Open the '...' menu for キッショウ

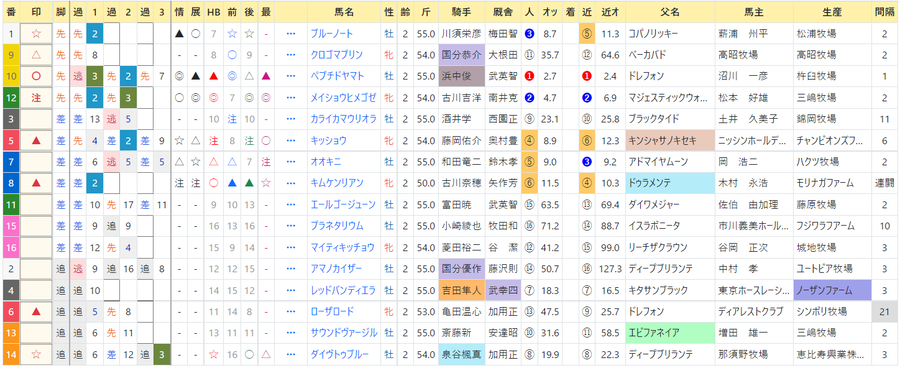coord(290,141)
